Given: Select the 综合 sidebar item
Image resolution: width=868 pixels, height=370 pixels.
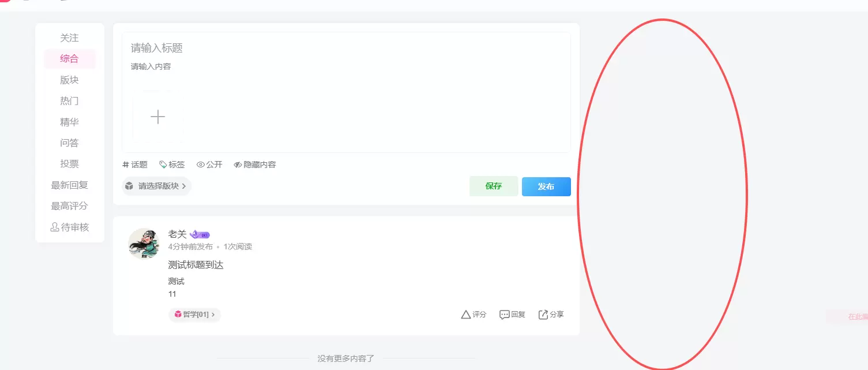Looking at the screenshot, I should pos(69,59).
